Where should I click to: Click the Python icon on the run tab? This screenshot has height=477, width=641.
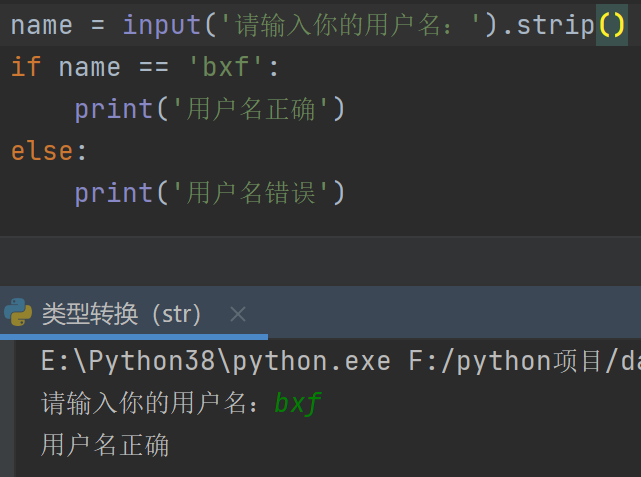[18, 313]
